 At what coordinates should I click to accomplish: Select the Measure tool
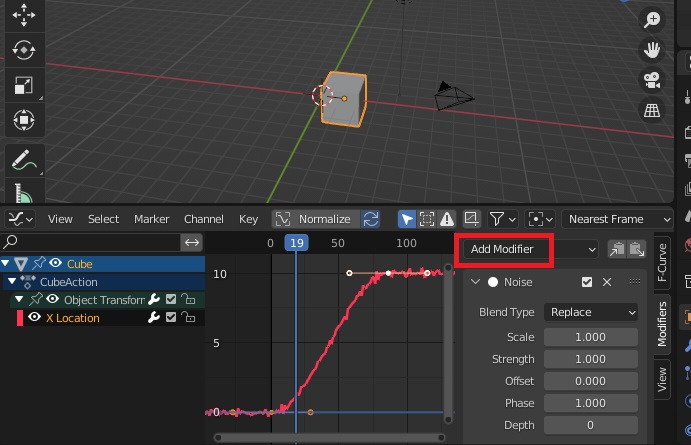(24, 192)
